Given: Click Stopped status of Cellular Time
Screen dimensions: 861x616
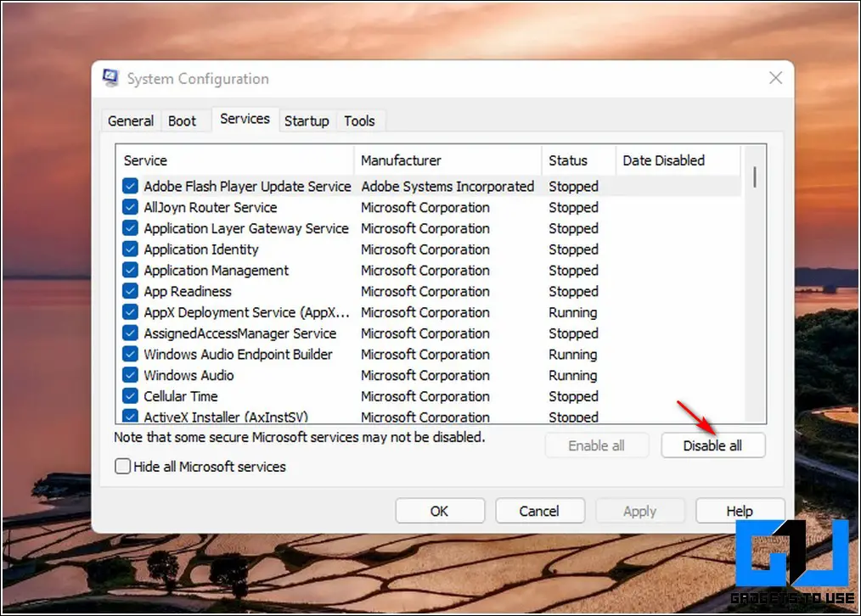Looking at the screenshot, I should pos(573,396).
